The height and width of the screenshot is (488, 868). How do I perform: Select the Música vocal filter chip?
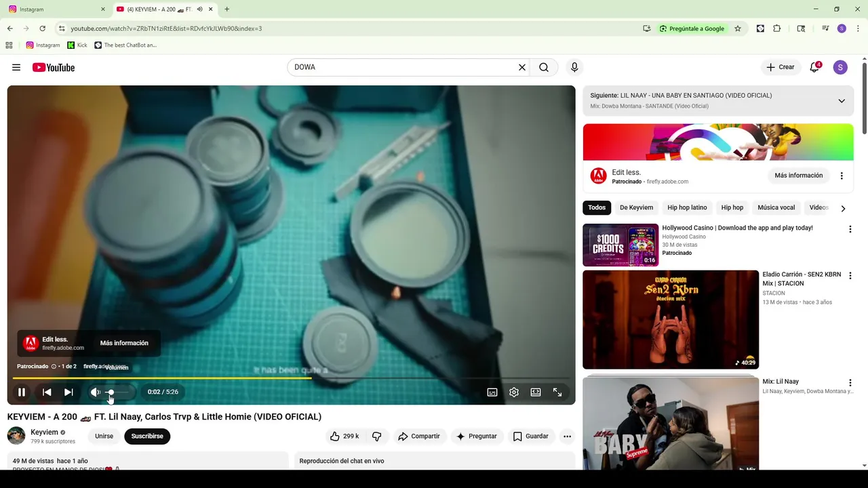(x=776, y=207)
